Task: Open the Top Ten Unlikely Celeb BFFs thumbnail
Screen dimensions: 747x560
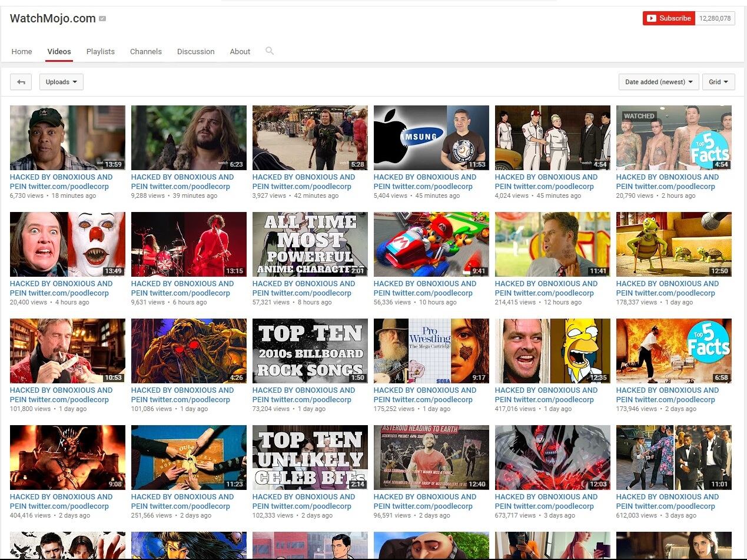Action: (310, 458)
